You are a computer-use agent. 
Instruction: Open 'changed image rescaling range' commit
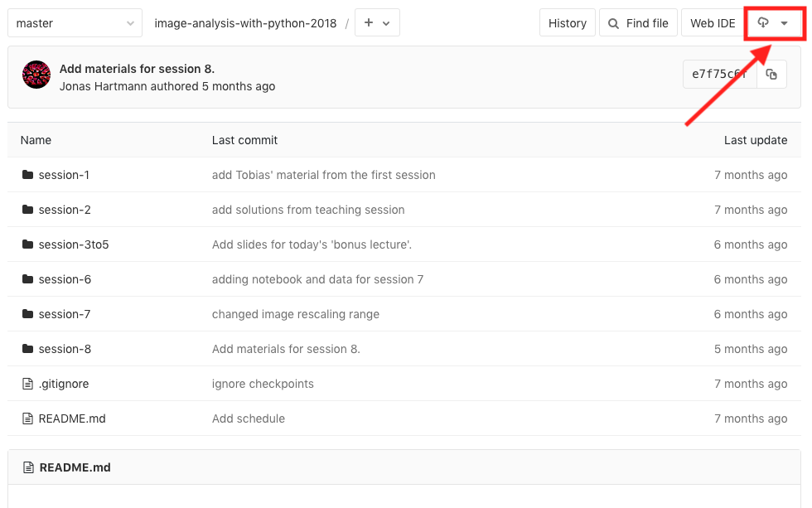295,314
